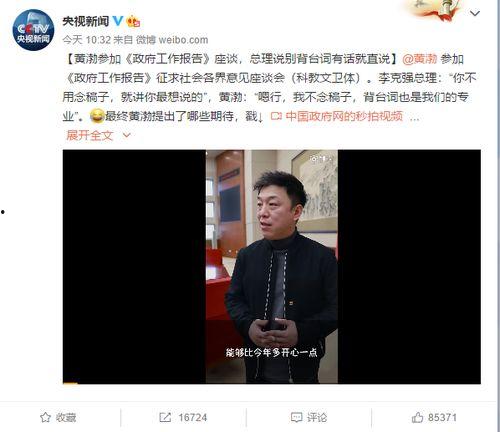
Task: Play the 黄渤 interview video
Action: pyautogui.click(x=272, y=267)
